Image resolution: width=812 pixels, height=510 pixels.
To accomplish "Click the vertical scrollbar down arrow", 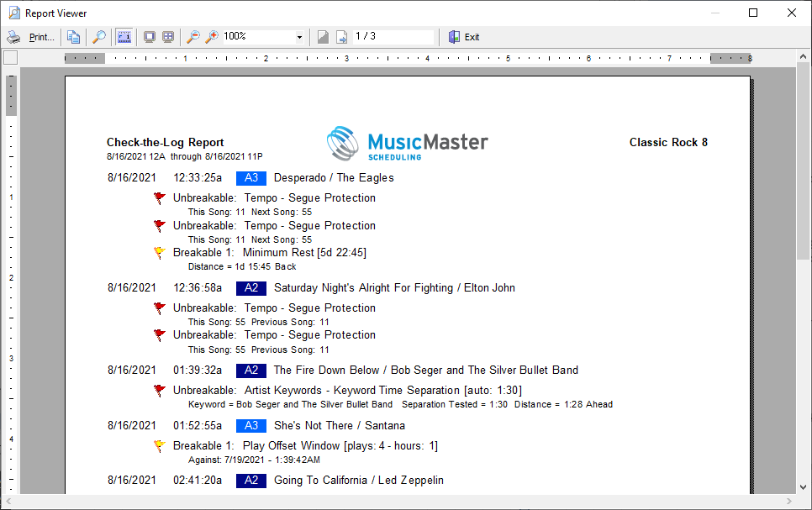I will point(804,487).
